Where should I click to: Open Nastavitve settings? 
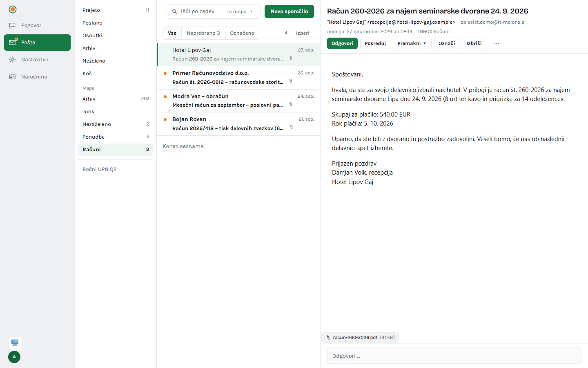37,60
